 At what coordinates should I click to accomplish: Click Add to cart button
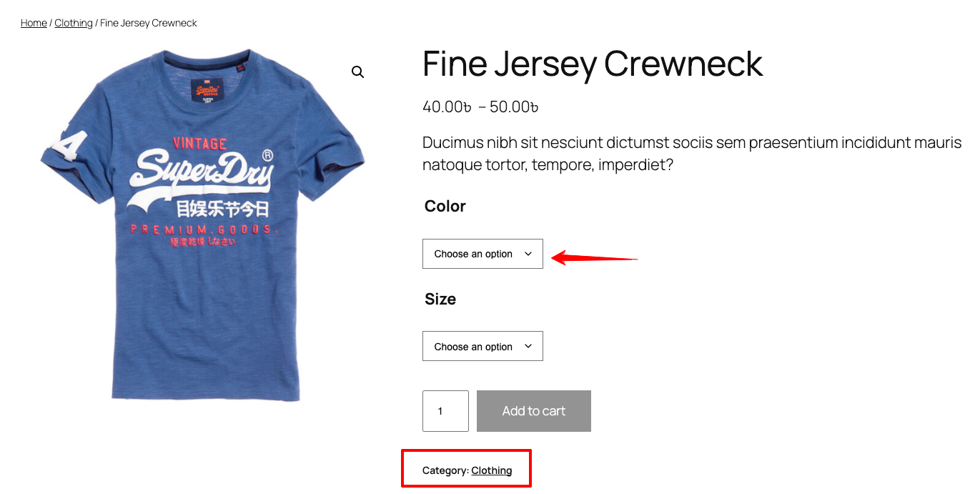(533, 410)
